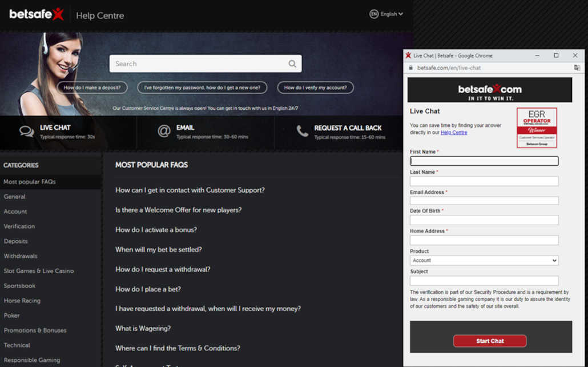Close the Live Chat Chrome window
Image resolution: width=588 pixels, height=367 pixels.
coord(575,55)
